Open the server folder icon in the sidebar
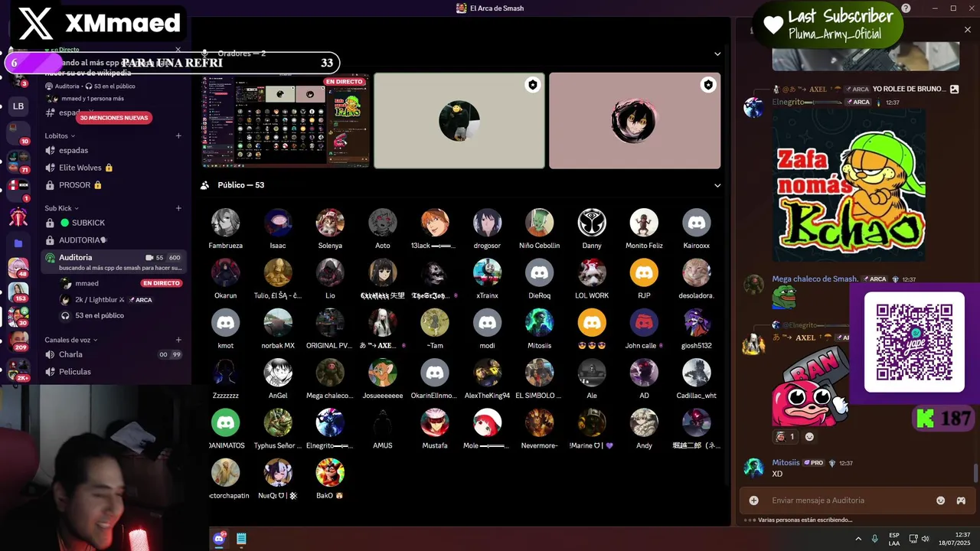Viewport: 980px width, 551px height. [x=18, y=243]
